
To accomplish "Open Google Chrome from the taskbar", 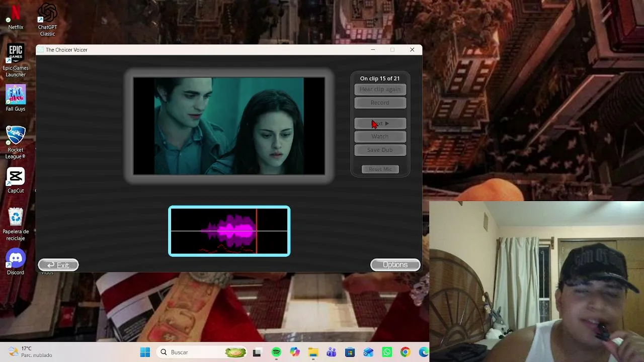I will (x=405, y=352).
